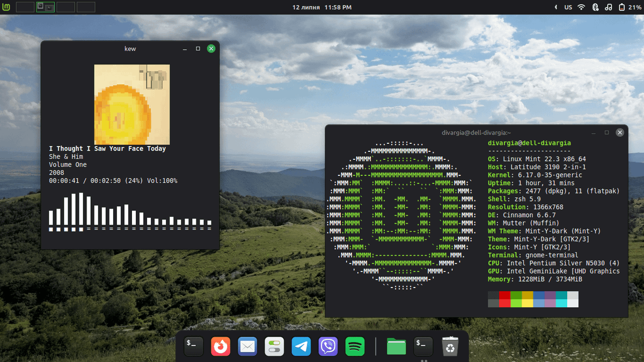Click the dashed progress bar under the visualizer
Viewport: 644px width, 362px height.
[130, 229]
